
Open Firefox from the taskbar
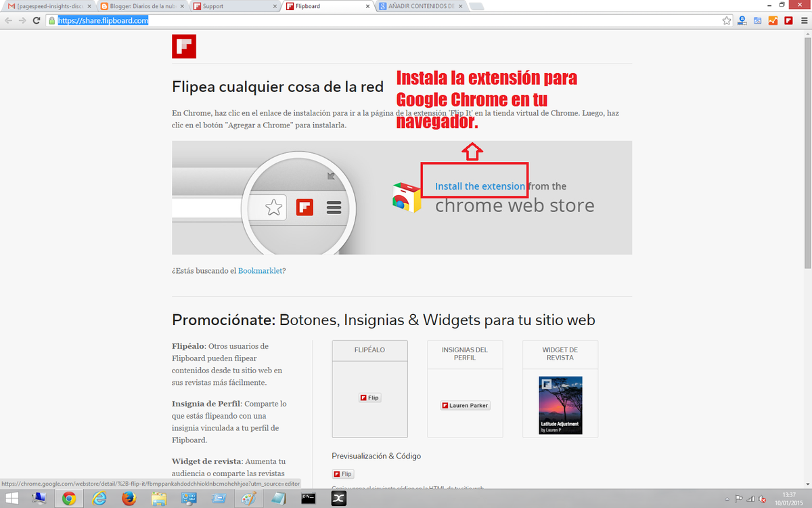129,499
